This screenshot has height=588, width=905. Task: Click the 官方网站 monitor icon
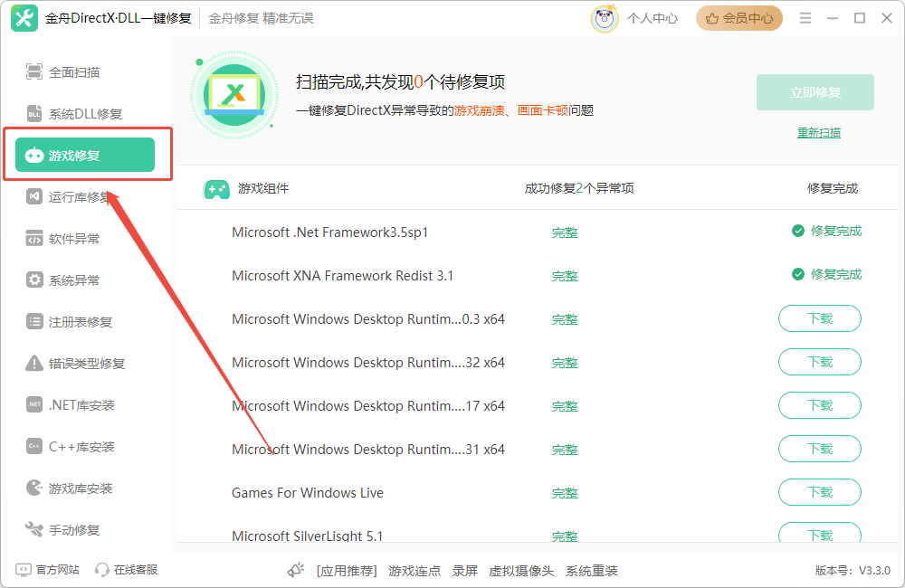click(24, 570)
